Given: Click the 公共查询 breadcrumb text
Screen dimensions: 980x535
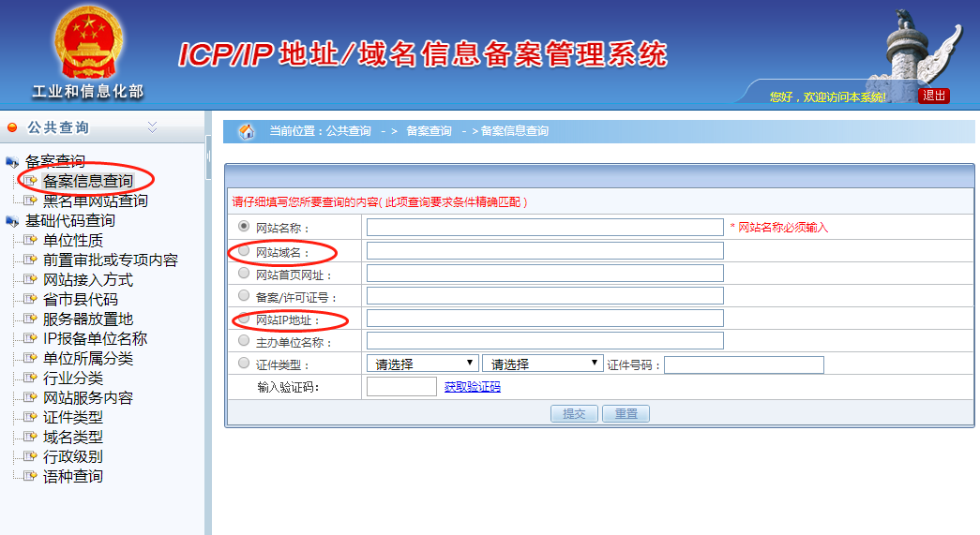Looking at the screenshot, I should [348, 131].
